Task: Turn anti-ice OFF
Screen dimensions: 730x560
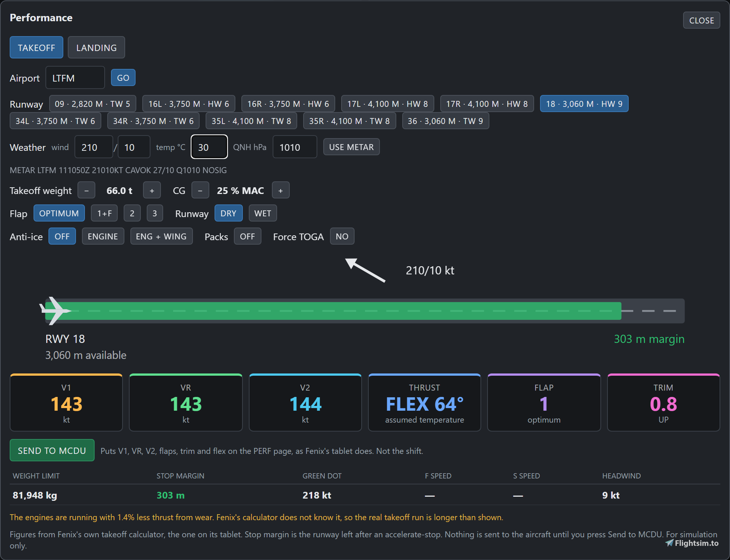Action: (x=62, y=236)
